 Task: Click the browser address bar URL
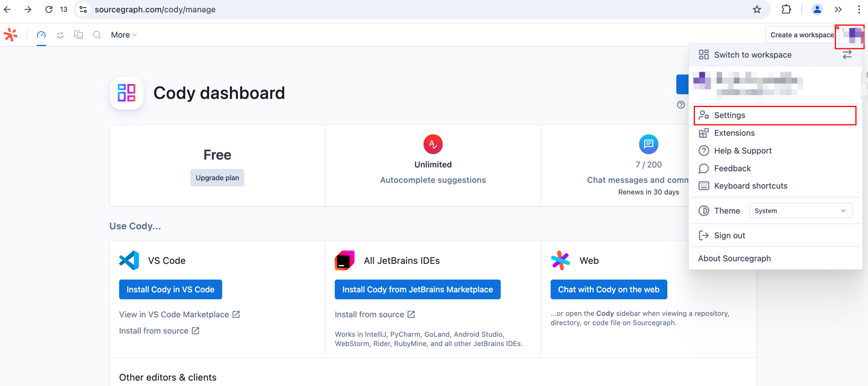click(x=155, y=9)
